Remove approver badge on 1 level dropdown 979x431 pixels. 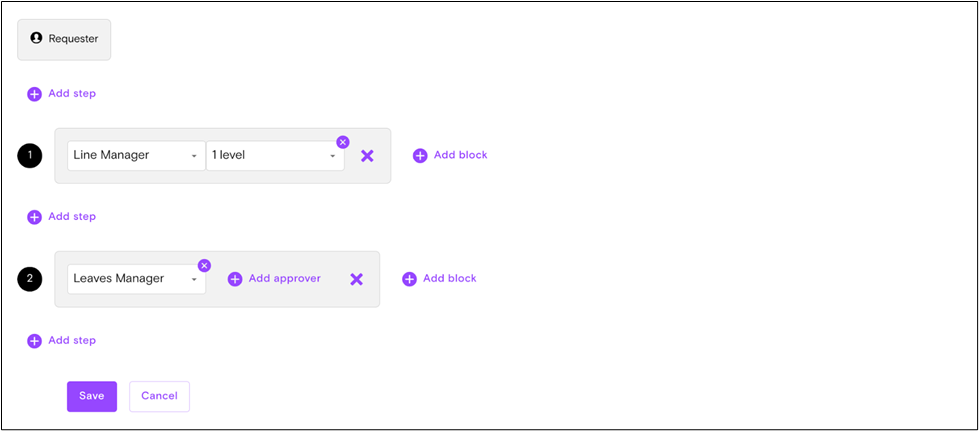[343, 142]
